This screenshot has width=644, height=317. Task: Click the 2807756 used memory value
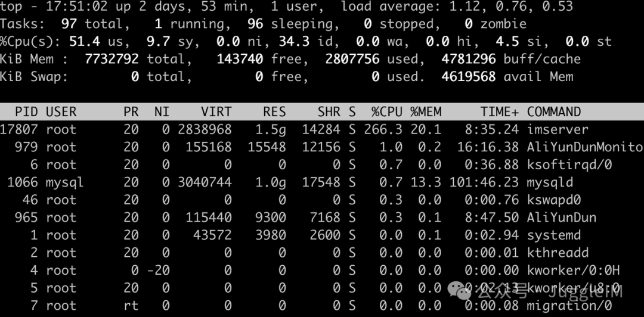click(352, 59)
